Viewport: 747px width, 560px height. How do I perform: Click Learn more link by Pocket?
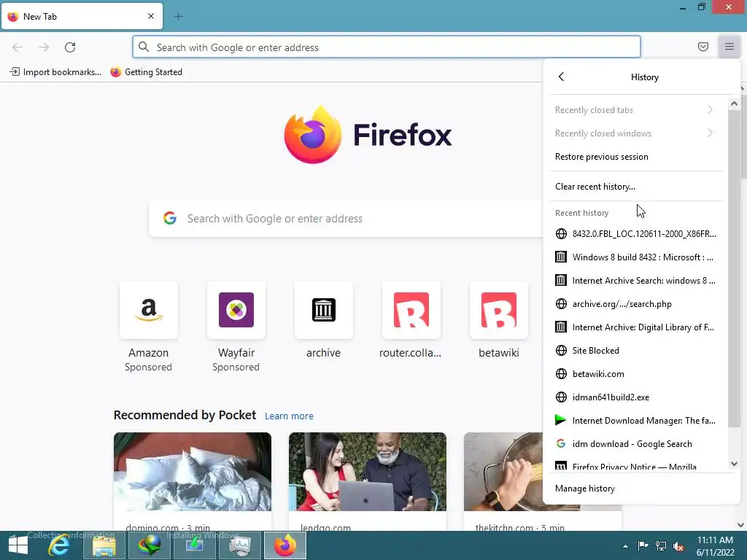pos(289,416)
